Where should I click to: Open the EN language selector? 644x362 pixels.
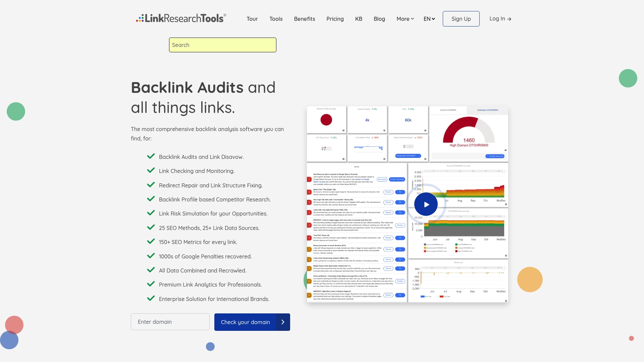click(429, 19)
